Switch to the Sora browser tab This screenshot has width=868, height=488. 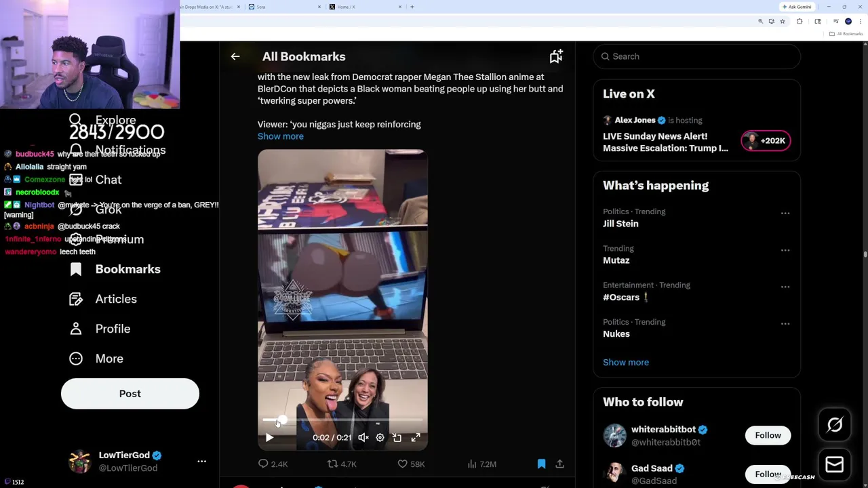[283, 7]
